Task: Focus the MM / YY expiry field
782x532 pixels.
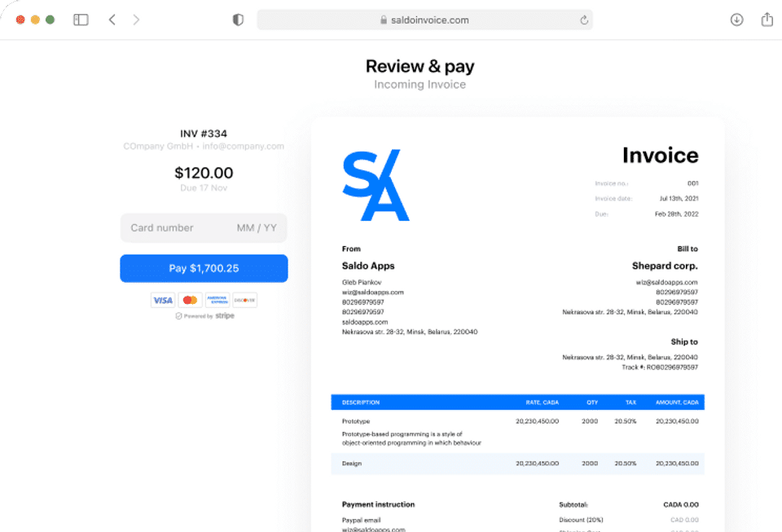Action: pos(257,228)
